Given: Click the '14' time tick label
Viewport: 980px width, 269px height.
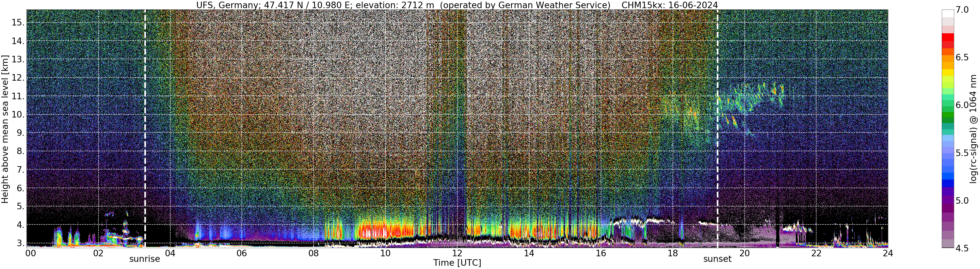Looking at the screenshot, I should tap(529, 253).
